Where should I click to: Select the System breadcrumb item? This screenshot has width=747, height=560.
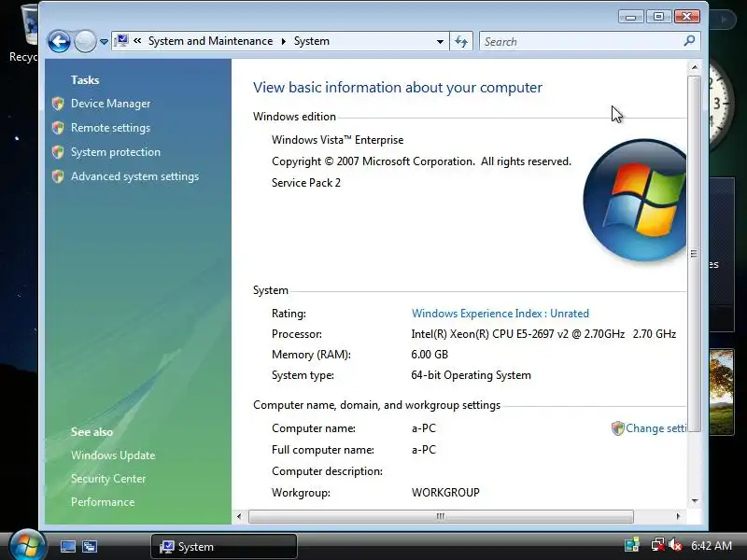pos(312,41)
